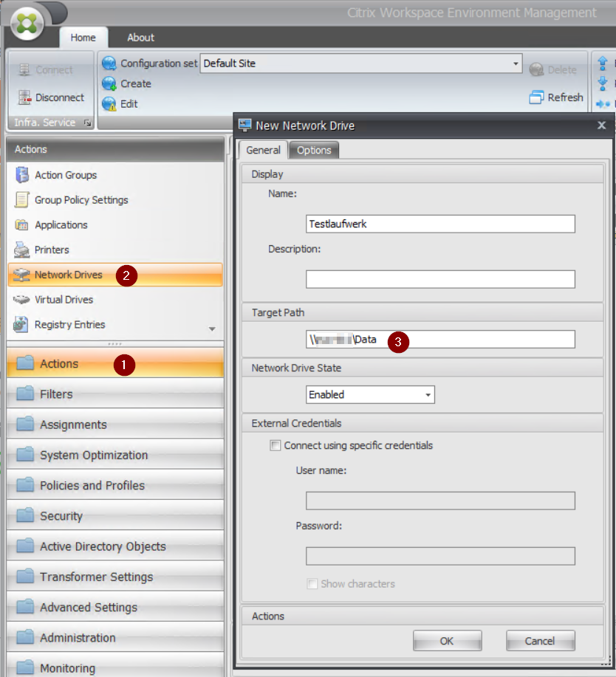616x677 pixels.
Task: Close the New Network Drive dialog
Action: point(601,126)
